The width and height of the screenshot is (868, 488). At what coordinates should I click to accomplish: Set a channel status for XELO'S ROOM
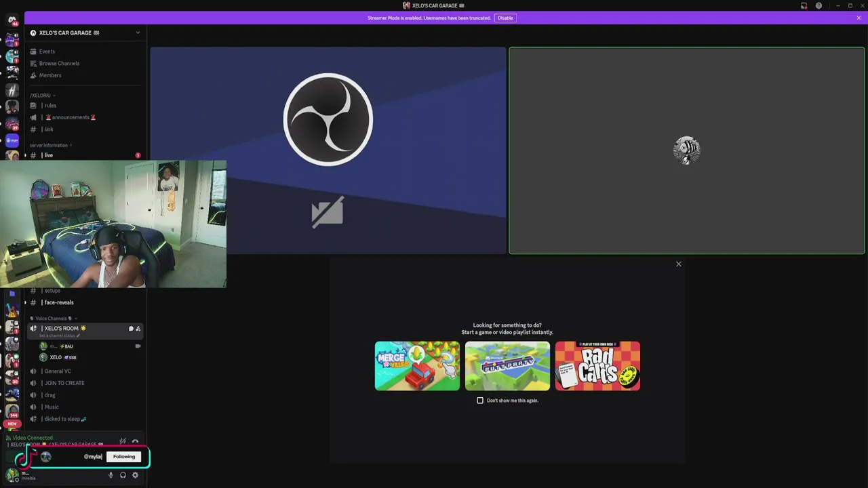60,335
